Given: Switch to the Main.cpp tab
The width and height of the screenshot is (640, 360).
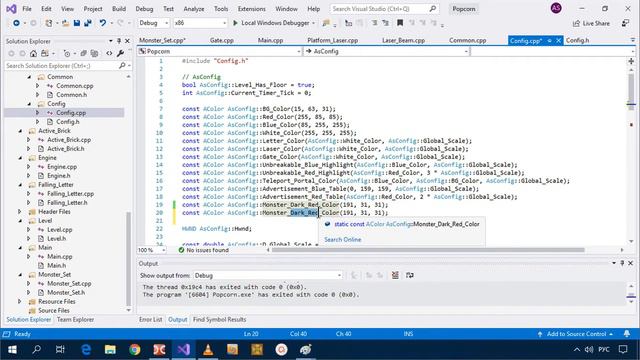Looking at the screenshot, I should (x=270, y=40).
